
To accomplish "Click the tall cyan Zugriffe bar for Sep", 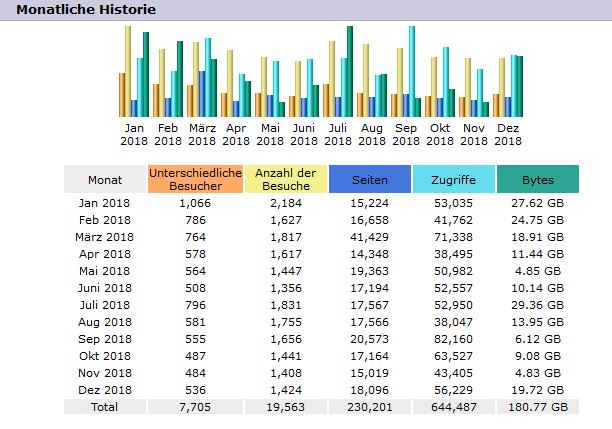I will coord(411,72).
